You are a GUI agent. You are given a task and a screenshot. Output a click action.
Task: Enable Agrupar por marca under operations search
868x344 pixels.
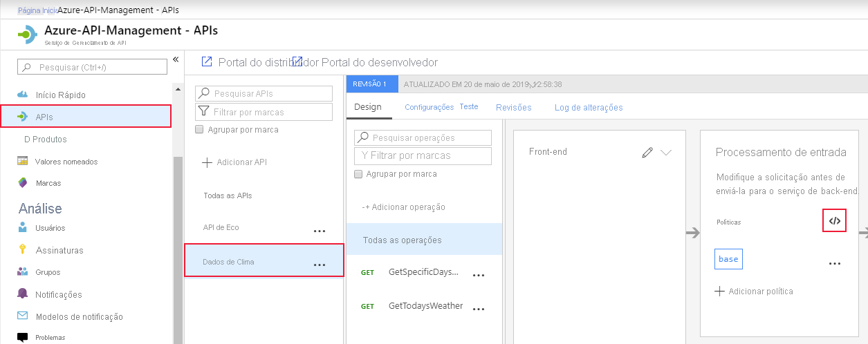pos(358,174)
